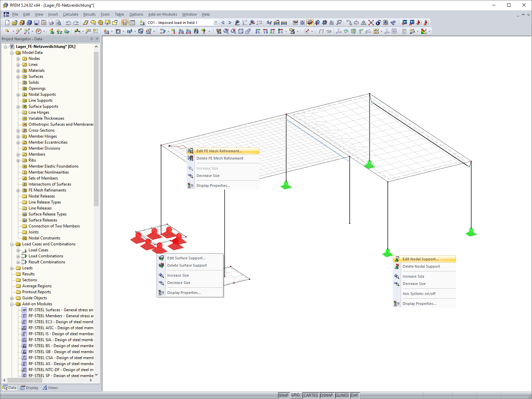Toggle the Table display button
This screenshot has width=532, height=399.
(x=132, y=23)
